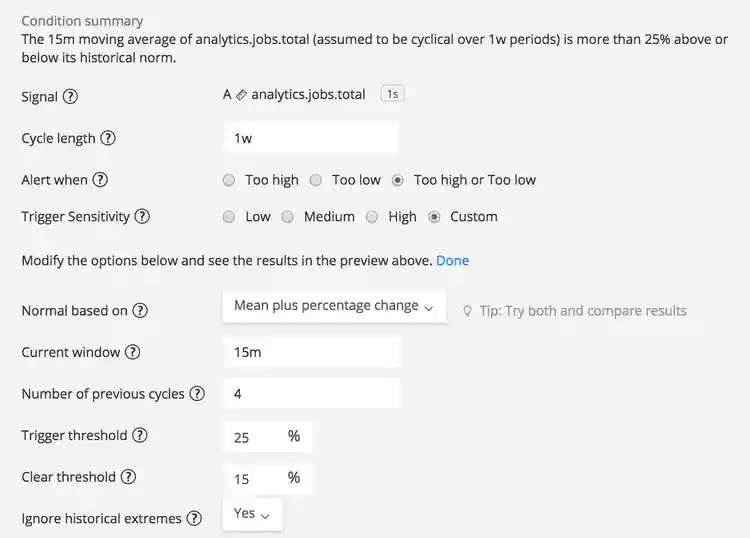Viewport: 750px width, 538px height.
Task: Select High trigger sensitivity
Action: (x=372, y=216)
